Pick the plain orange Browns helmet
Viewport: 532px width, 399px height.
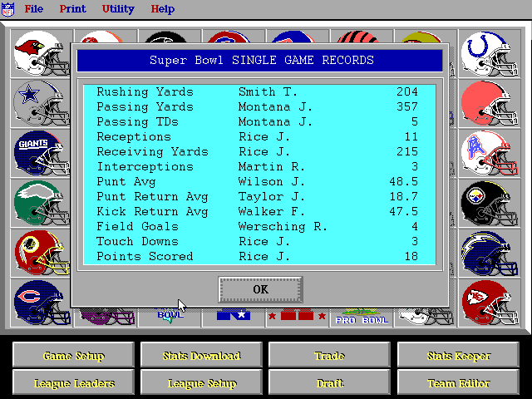coord(490,103)
